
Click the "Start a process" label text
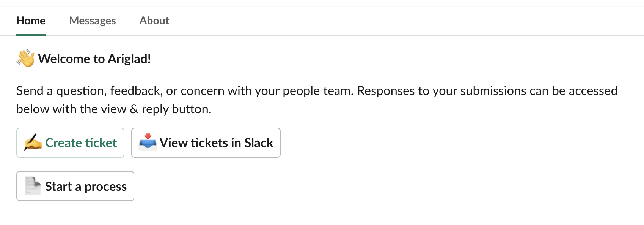pyautogui.click(x=86, y=187)
